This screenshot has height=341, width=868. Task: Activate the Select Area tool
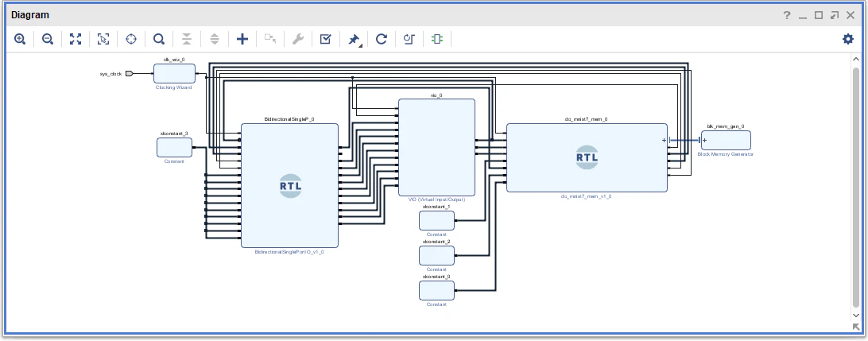click(x=103, y=39)
